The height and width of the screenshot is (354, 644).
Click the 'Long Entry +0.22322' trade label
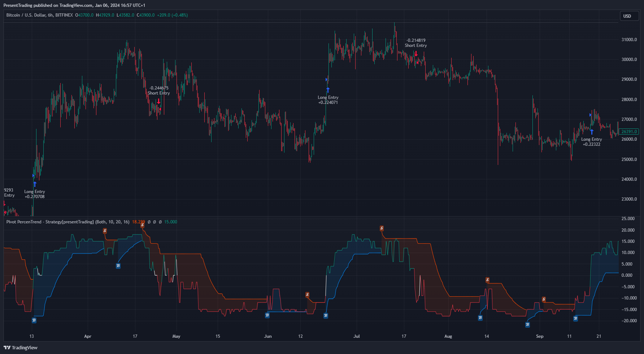pos(592,142)
